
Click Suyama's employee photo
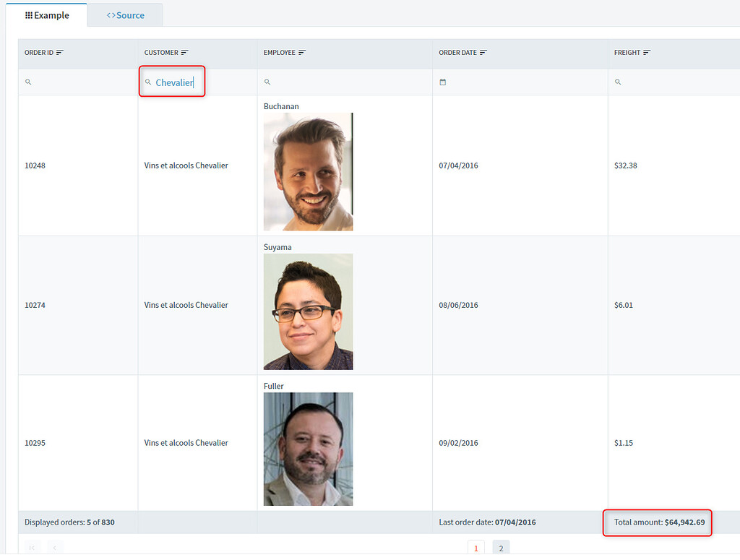click(308, 311)
